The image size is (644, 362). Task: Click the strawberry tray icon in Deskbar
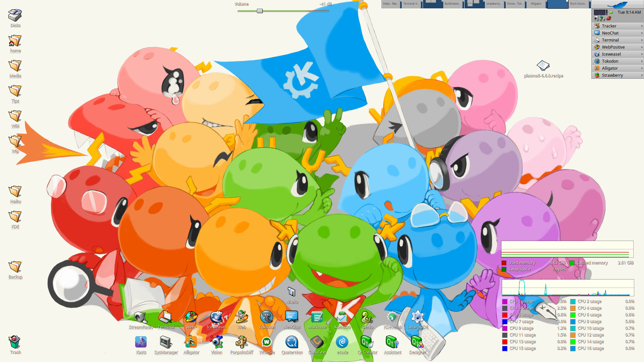click(x=609, y=18)
